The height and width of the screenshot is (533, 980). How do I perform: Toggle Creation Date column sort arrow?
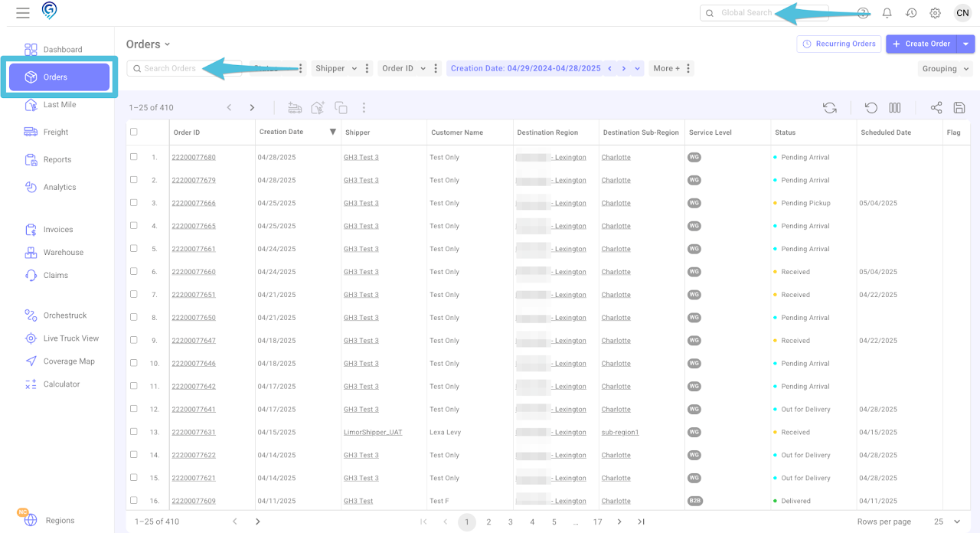[332, 132]
